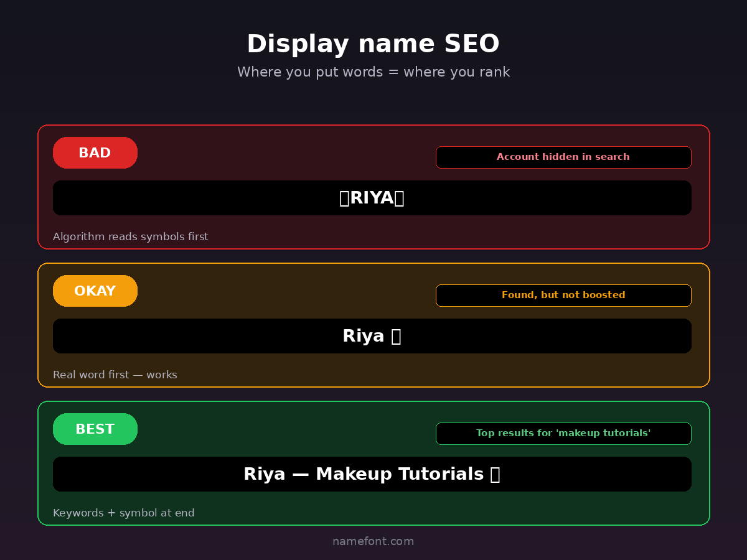This screenshot has width=747, height=560.
Task: Click the Riya text in the okay name field
Action: point(363,336)
